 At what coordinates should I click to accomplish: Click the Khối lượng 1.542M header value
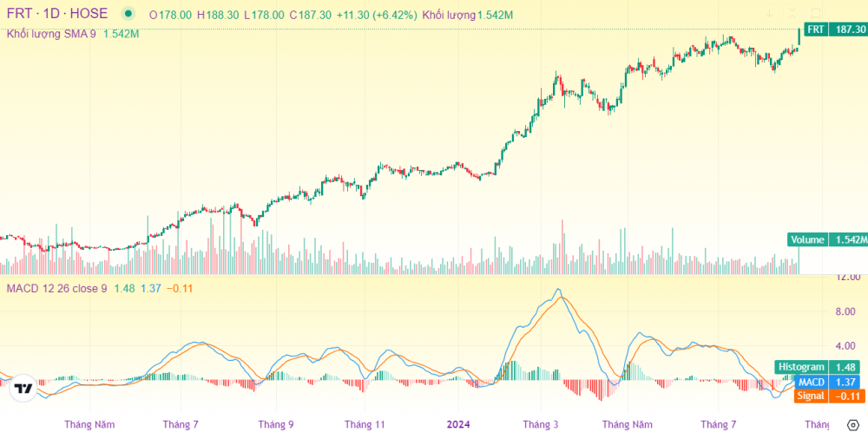pos(467,16)
